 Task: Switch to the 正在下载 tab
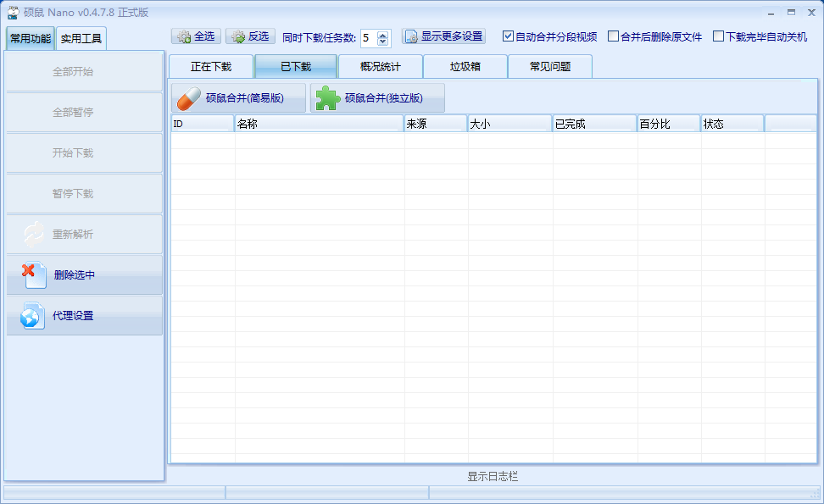tap(211, 67)
